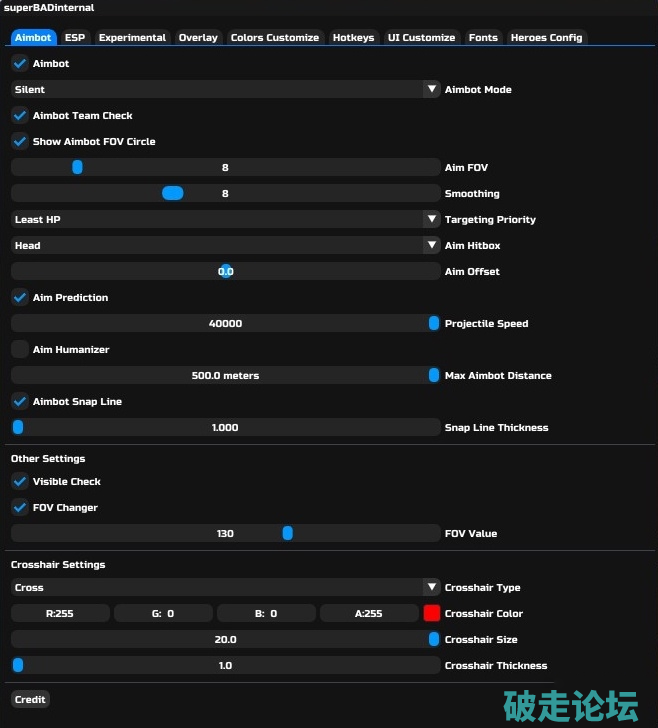Switch to the ESP tab
This screenshot has height=728, width=658.
75,38
